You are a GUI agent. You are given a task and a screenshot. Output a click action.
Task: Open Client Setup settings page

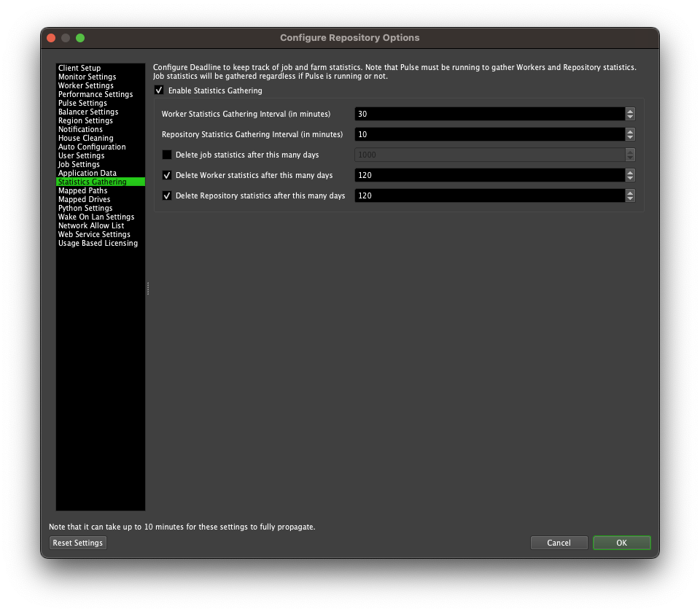point(79,68)
